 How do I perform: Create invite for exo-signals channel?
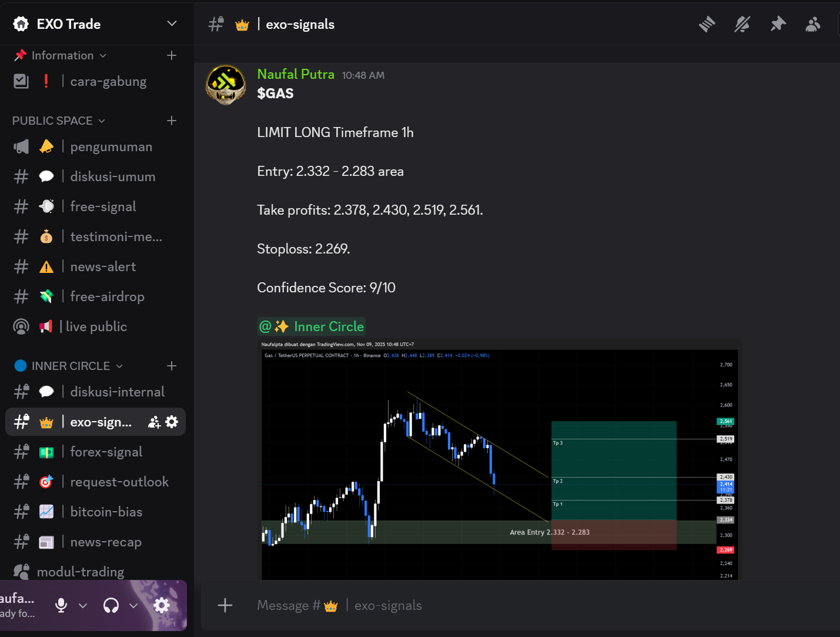[x=154, y=422]
